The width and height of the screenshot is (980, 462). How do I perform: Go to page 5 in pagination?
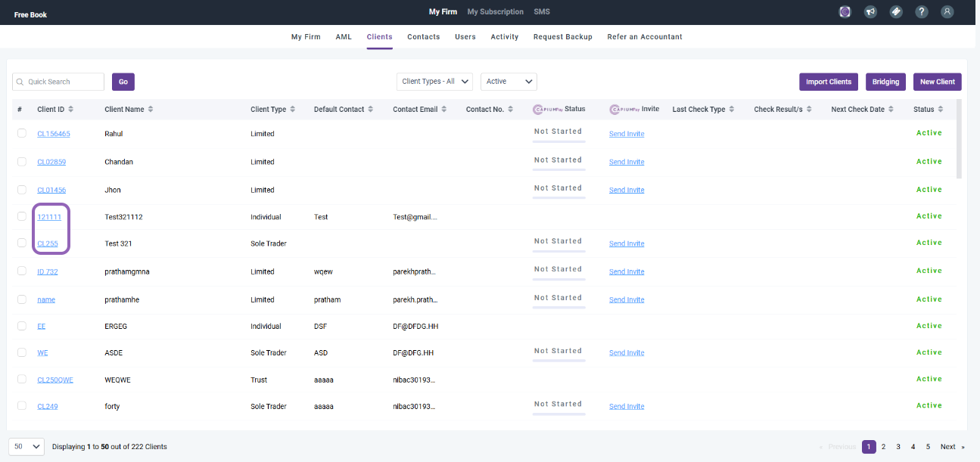click(928, 447)
